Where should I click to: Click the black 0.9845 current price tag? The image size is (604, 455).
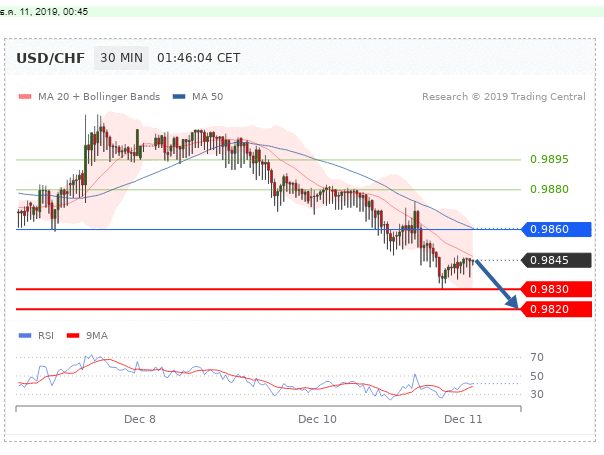(556, 260)
